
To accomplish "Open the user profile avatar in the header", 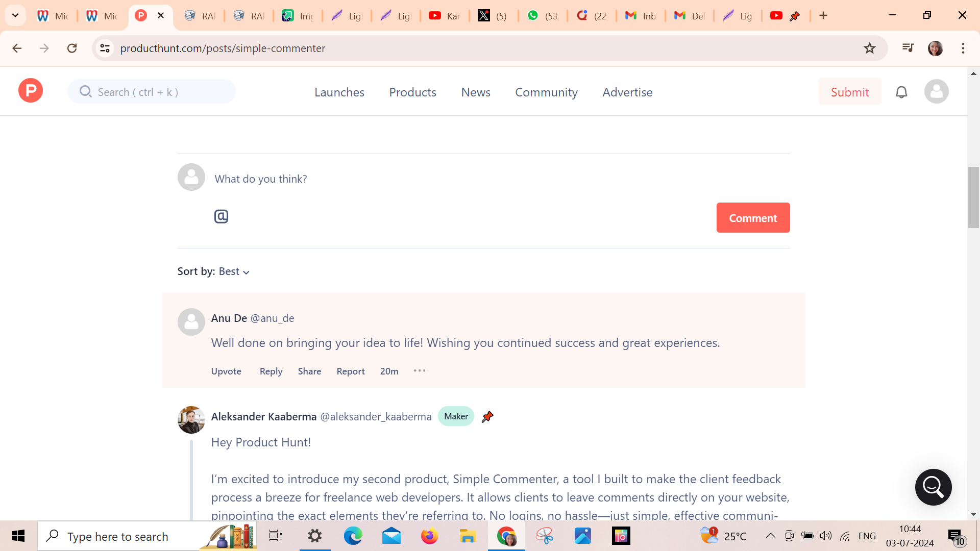I will pyautogui.click(x=936, y=92).
